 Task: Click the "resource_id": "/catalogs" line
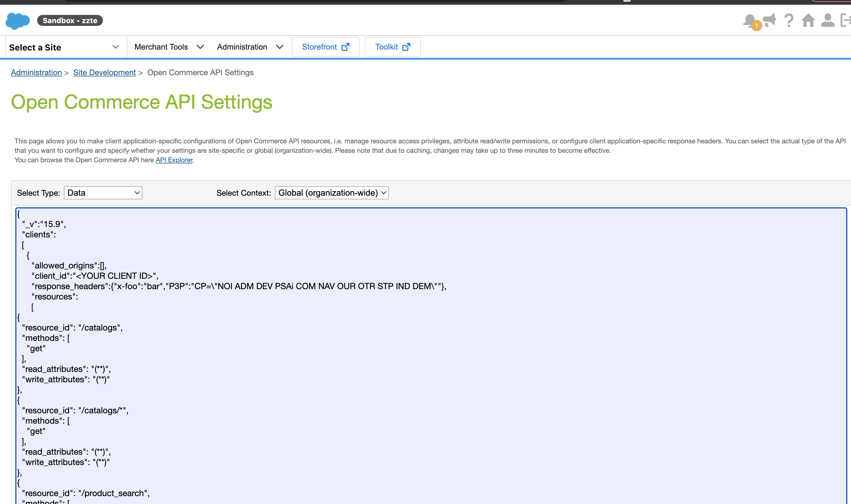(72, 328)
